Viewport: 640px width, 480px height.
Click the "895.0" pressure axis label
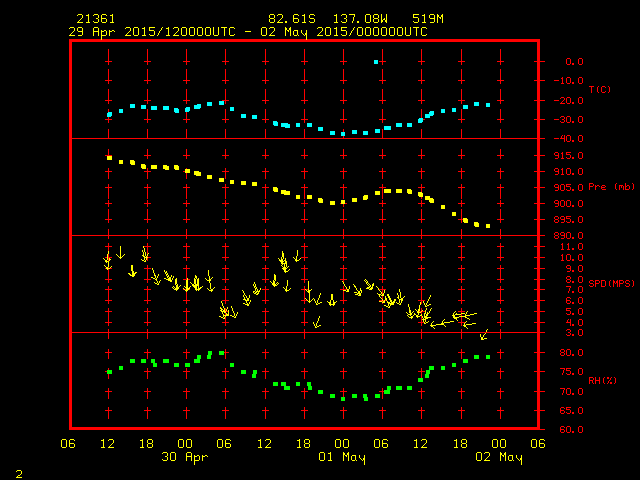click(x=569, y=220)
